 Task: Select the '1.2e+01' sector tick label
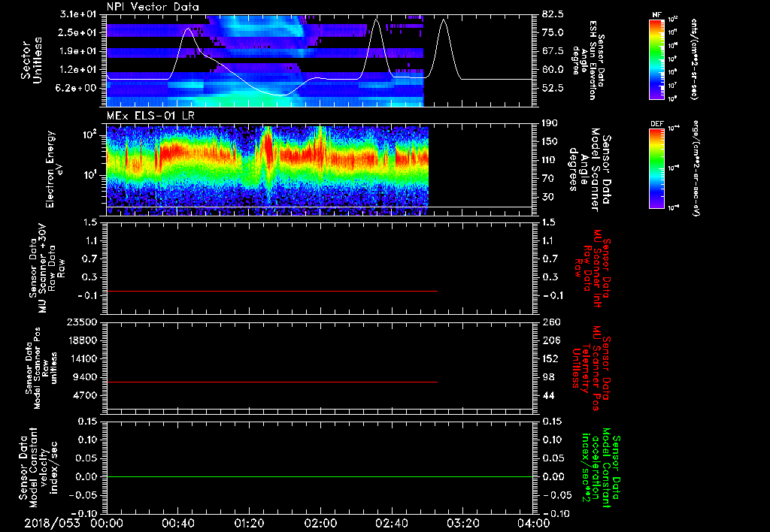77,70
